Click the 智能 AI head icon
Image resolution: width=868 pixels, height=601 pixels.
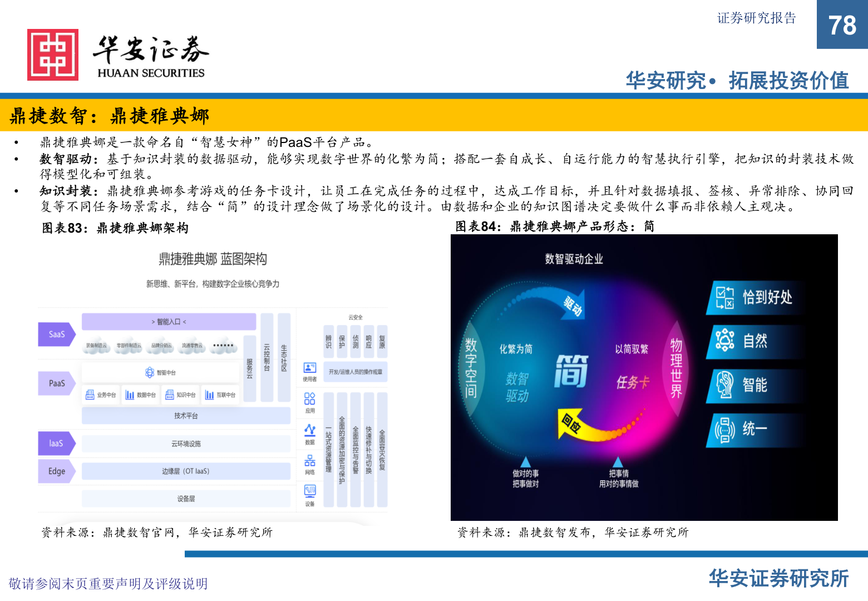tap(724, 385)
